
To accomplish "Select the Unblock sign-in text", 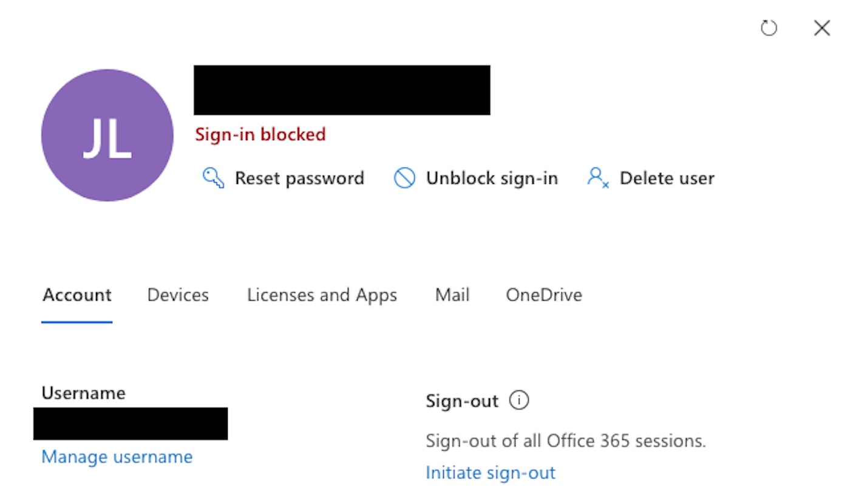I will [x=492, y=178].
